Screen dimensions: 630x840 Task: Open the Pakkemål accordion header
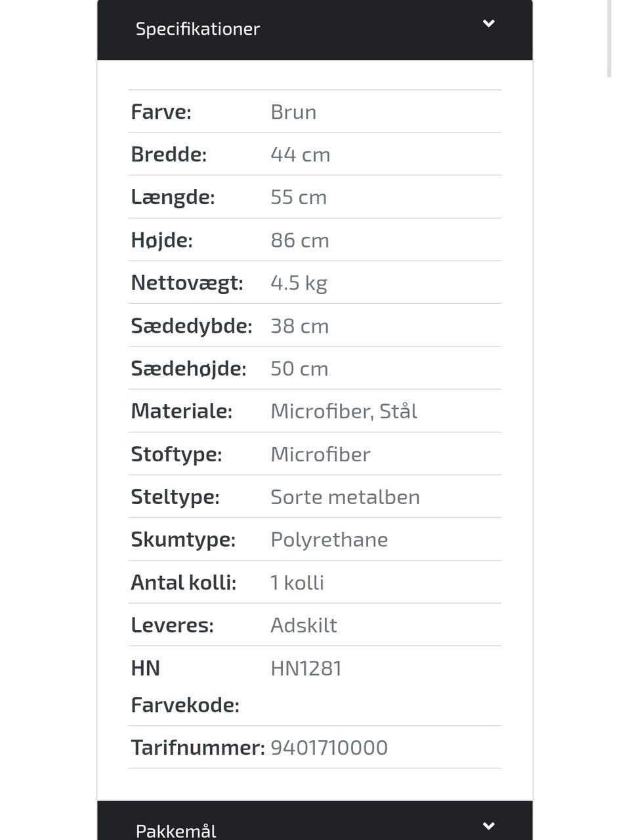pyautogui.click(x=315, y=821)
